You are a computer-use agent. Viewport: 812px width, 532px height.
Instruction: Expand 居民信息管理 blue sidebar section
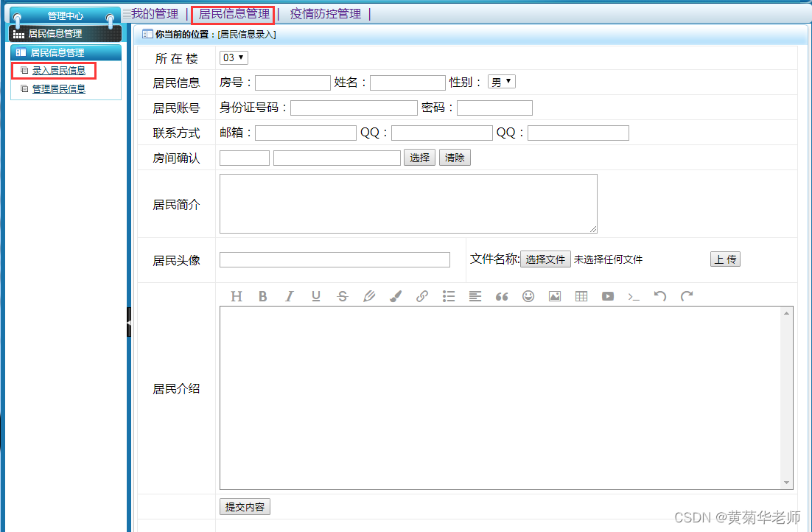coord(66,52)
